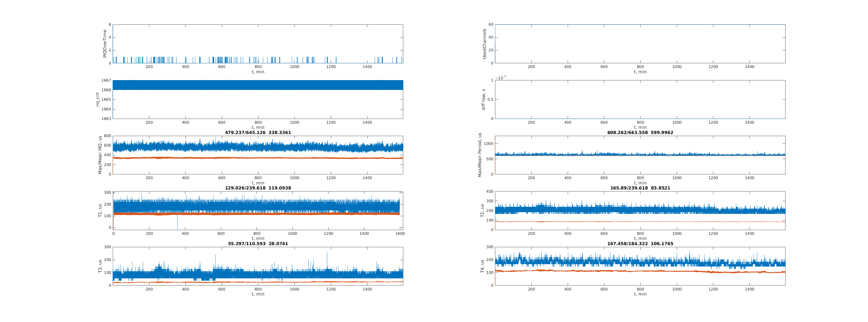Viewport: 868px width, 322px height.
Task: Click the UsedChannels y-axis label
Action: pyautogui.click(x=484, y=44)
